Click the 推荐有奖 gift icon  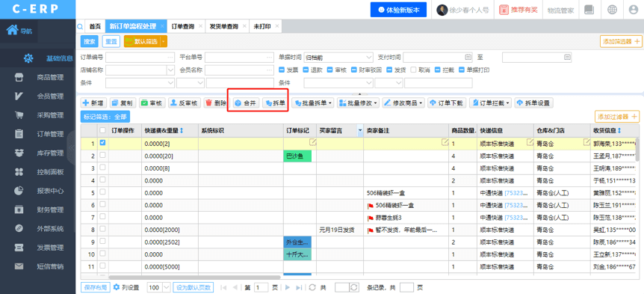(x=504, y=10)
